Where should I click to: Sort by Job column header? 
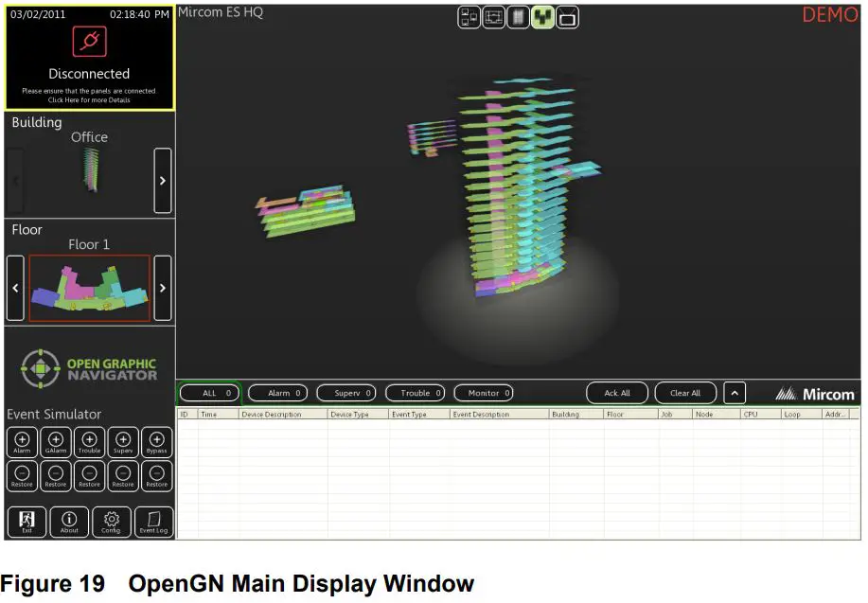point(675,415)
